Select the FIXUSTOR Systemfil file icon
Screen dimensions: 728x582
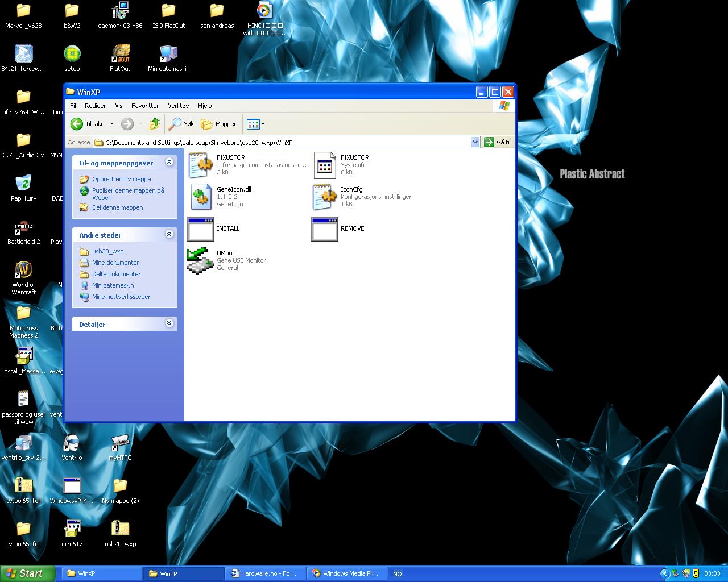[x=325, y=165]
